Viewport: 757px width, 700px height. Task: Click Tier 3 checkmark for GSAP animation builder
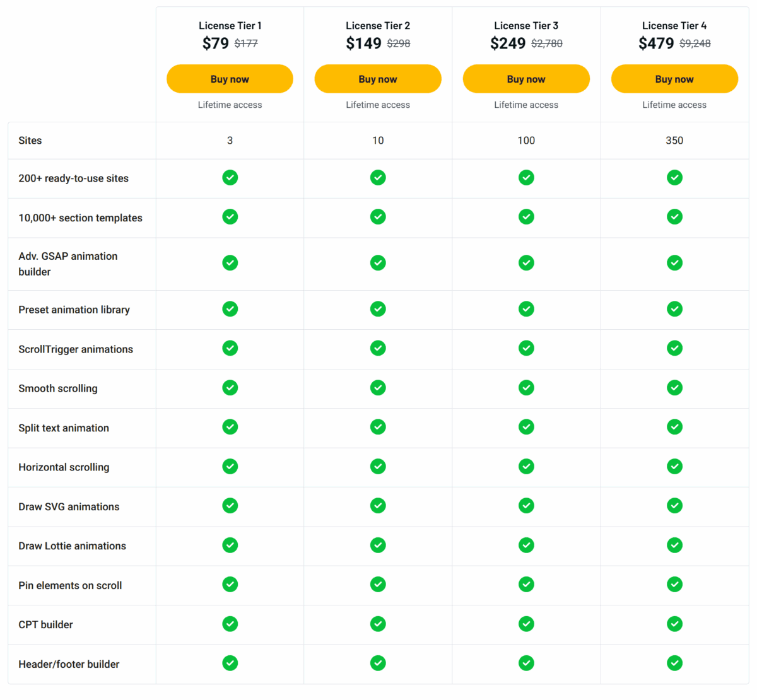[526, 263]
